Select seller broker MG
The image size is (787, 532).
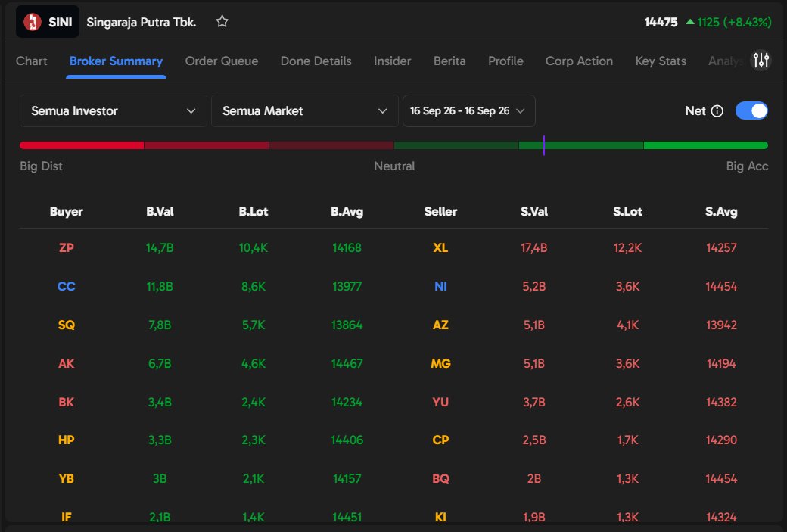440,363
